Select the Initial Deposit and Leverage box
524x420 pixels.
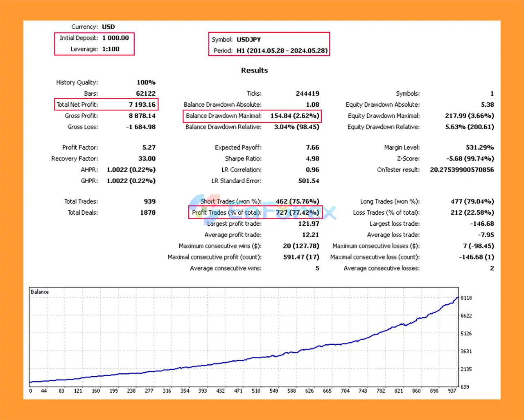[x=94, y=44]
